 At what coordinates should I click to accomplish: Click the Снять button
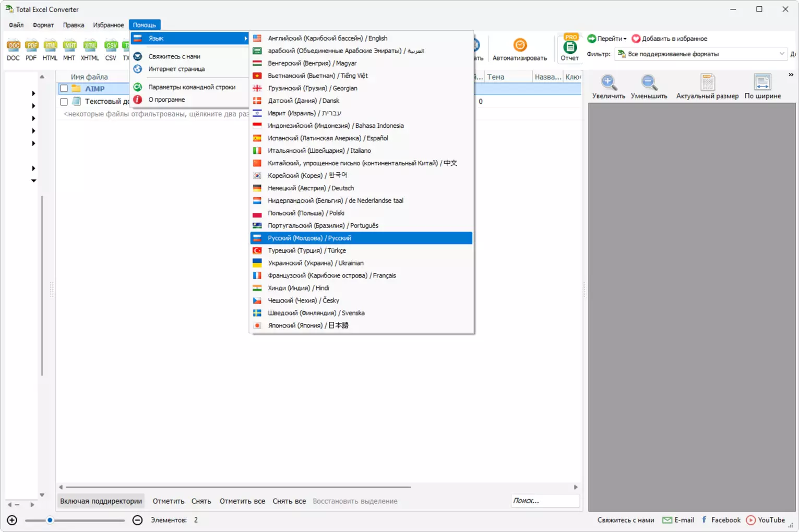(201, 501)
